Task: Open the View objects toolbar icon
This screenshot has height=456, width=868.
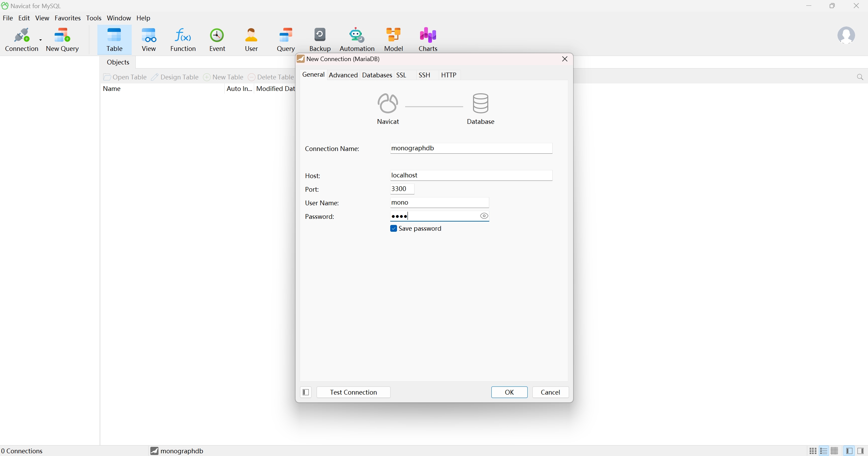Action: (x=149, y=40)
